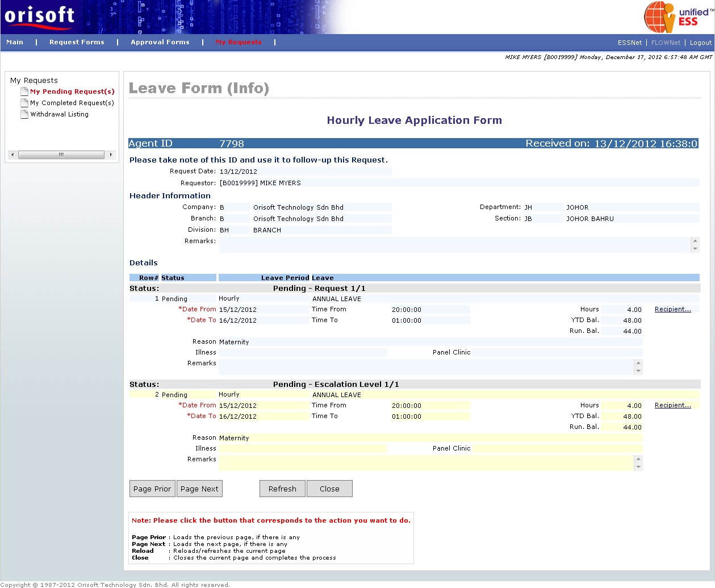The width and height of the screenshot is (715, 588).
Task: Click the Orisoft logo in header
Action: click(40, 15)
